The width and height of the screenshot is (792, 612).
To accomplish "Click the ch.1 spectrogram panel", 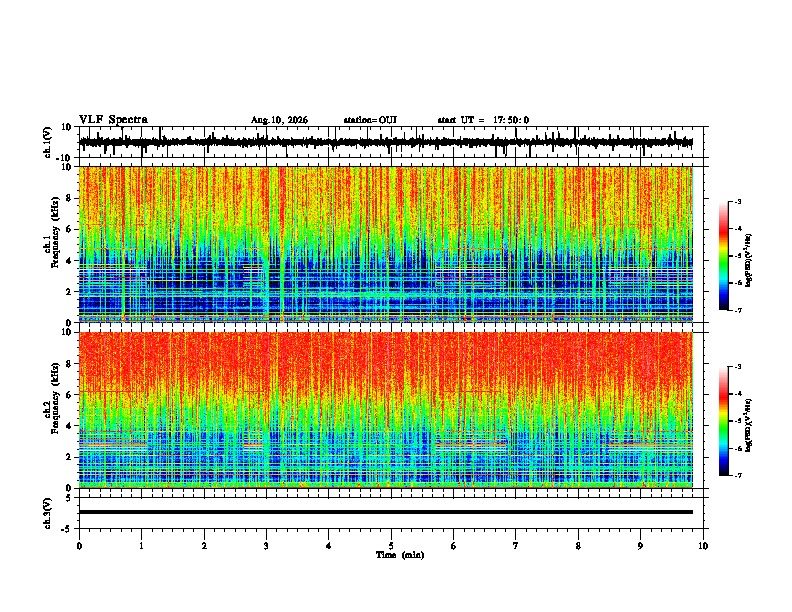I will (x=386, y=244).
